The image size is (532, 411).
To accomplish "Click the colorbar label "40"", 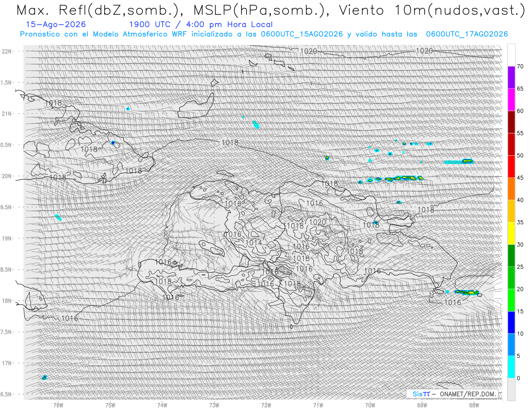I will (520, 200).
